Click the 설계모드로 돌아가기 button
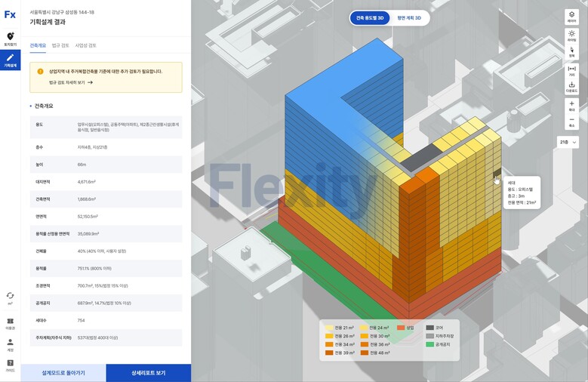 (x=63, y=373)
